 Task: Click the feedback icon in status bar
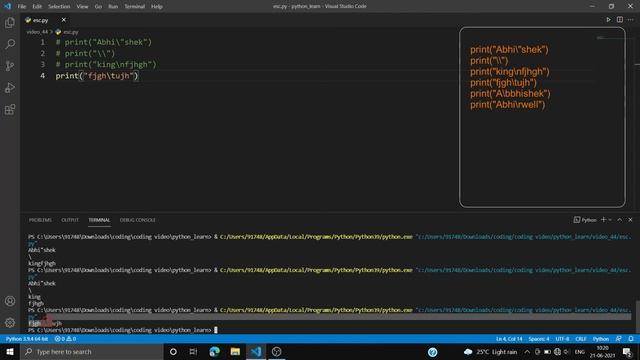coord(619,339)
